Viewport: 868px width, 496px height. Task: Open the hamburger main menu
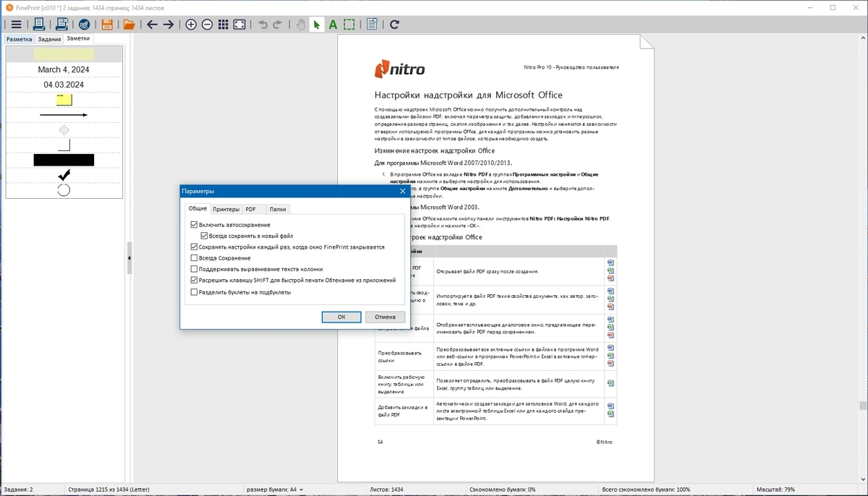(16, 25)
